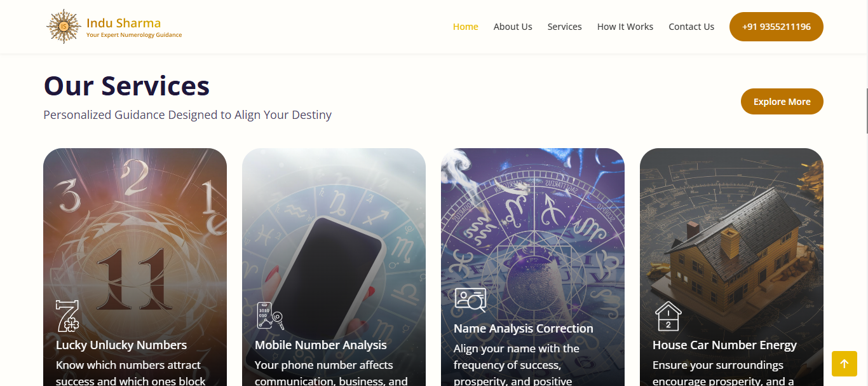Viewport: 868px width, 386px height.
Task: Select How It Works in navigation
Action: [x=625, y=27]
